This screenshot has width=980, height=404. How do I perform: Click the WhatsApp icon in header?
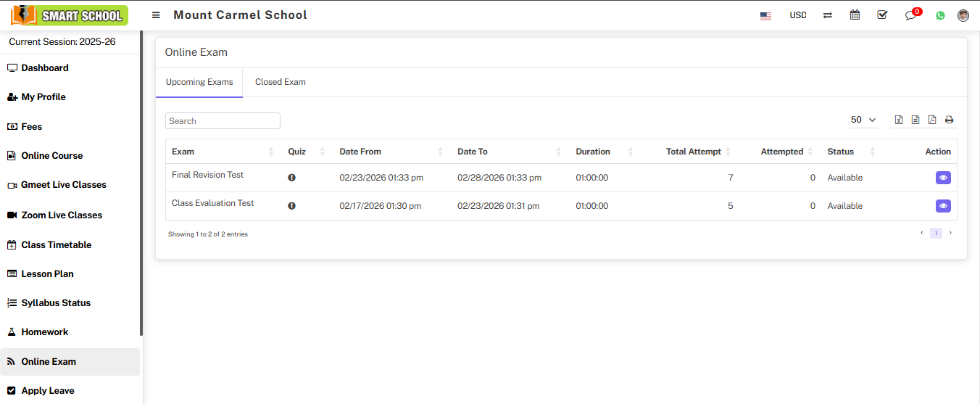pyautogui.click(x=940, y=15)
